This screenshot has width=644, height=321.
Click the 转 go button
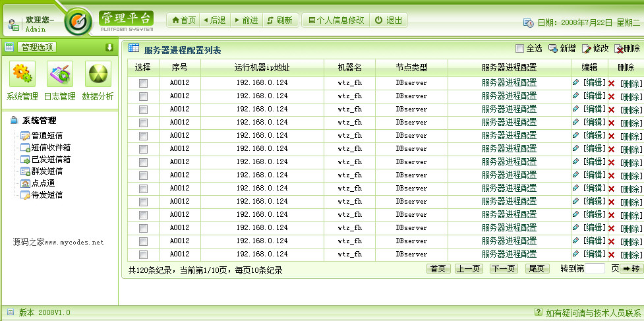(x=631, y=269)
